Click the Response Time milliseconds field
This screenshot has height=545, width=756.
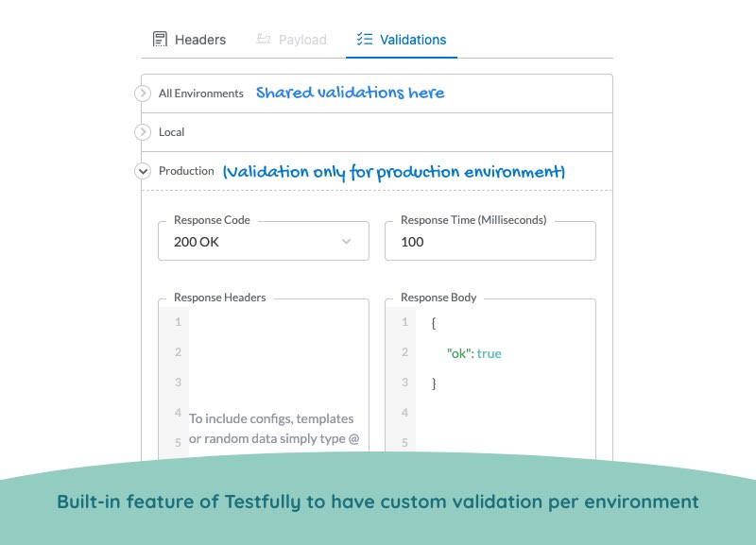(490, 241)
